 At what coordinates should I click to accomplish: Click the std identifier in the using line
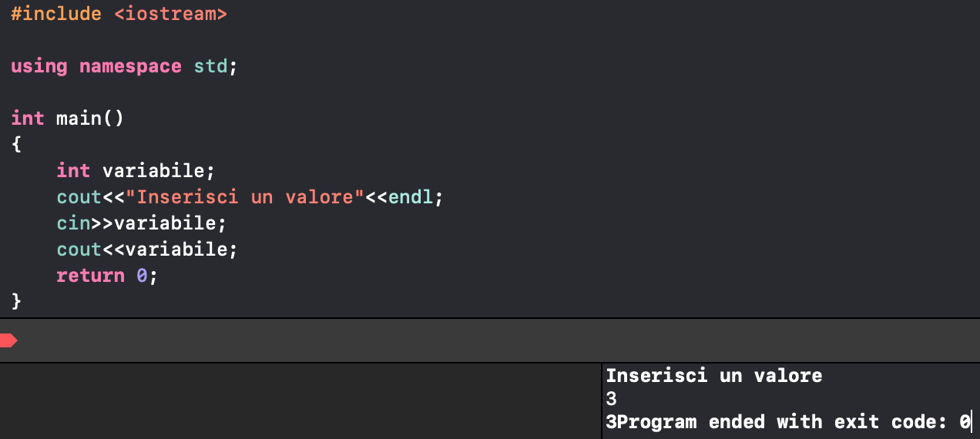coord(210,66)
